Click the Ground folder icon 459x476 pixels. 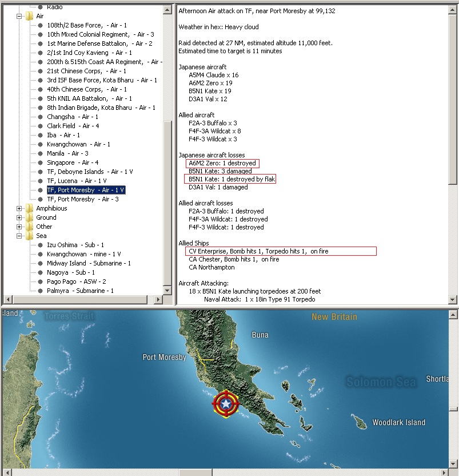pos(29,217)
